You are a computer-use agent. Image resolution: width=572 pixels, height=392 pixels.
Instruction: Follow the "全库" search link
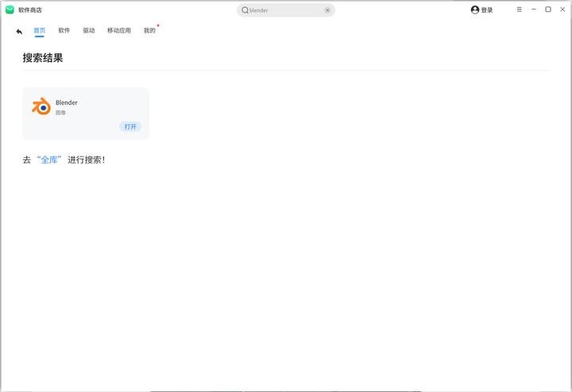(49, 159)
